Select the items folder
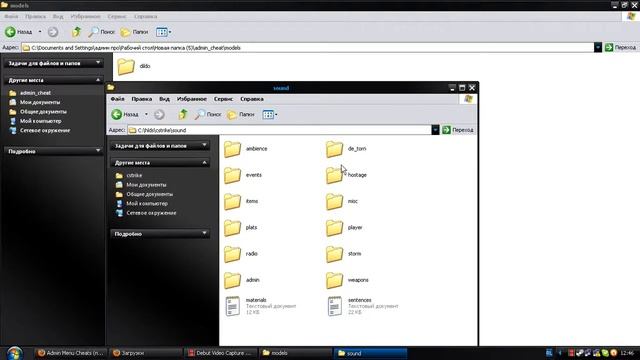This screenshot has height=360, width=640. click(x=241, y=201)
